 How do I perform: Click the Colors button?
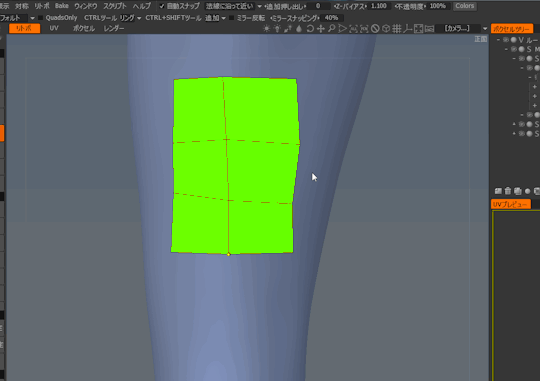465,6
